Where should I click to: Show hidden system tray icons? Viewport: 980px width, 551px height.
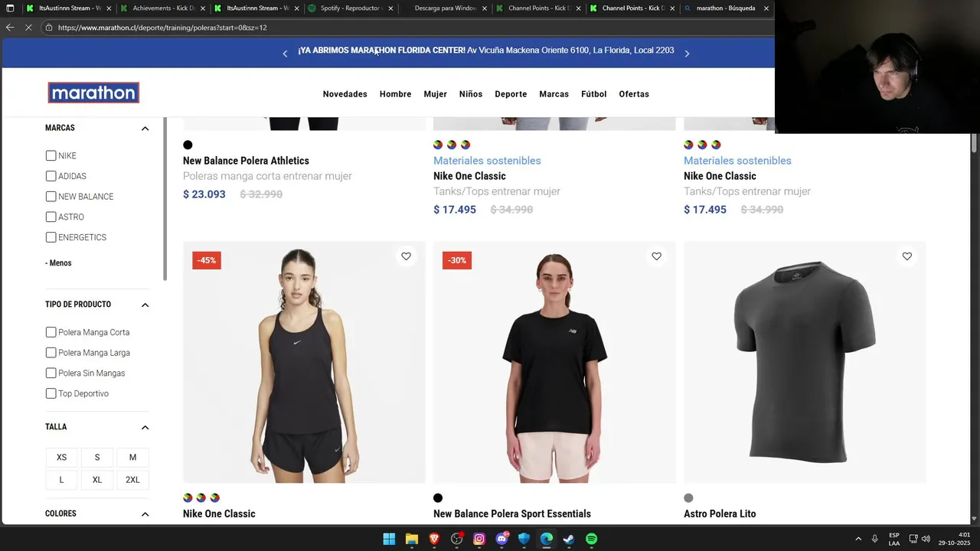tap(858, 539)
